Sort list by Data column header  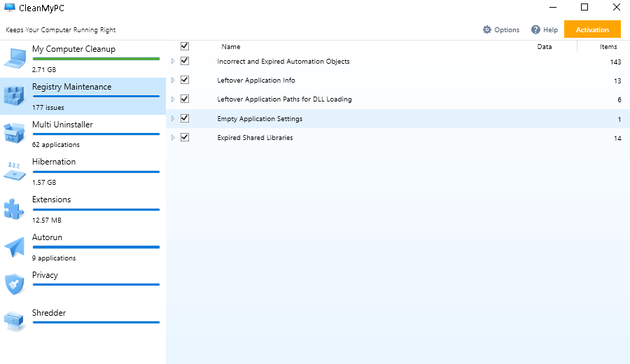(545, 47)
